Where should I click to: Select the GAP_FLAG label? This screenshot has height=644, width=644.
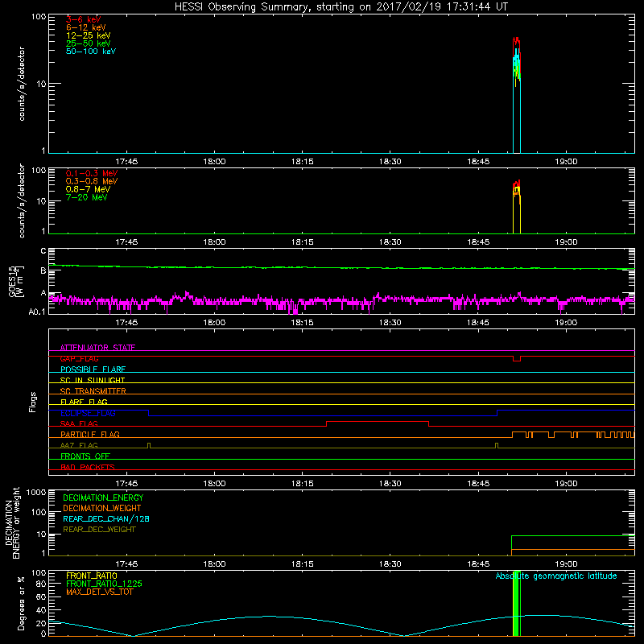pyautogui.click(x=80, y=358)
